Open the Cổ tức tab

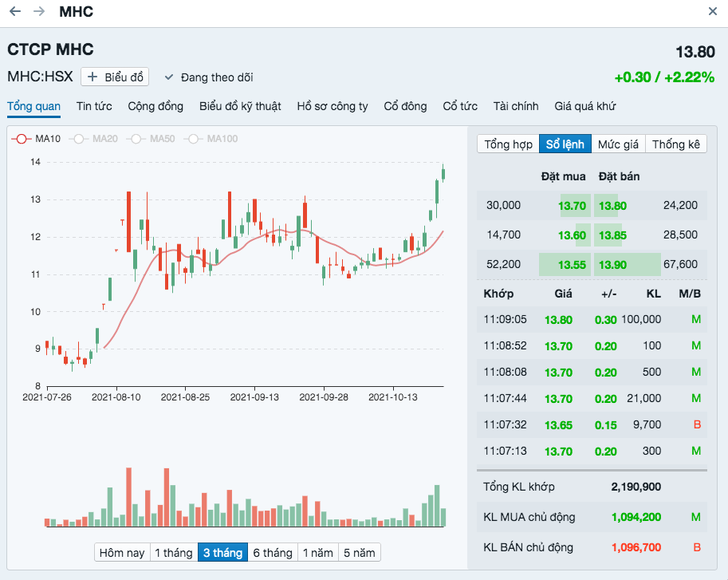pyautogui.click(x=460, y=106)
